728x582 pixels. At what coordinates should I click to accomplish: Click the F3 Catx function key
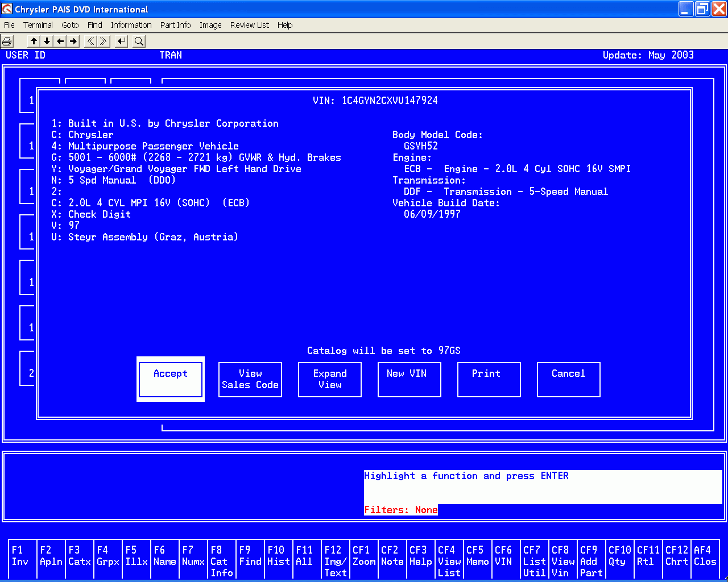point(80,560)
